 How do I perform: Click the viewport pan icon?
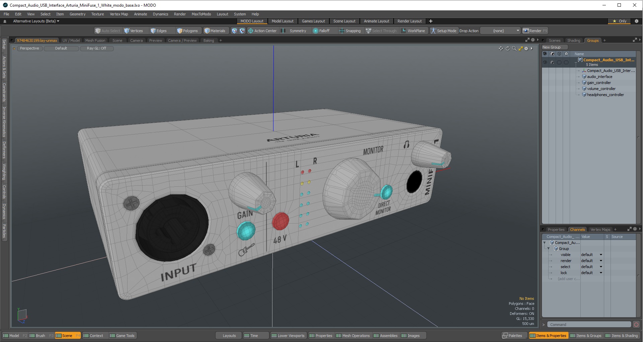(x=501, y=49)
